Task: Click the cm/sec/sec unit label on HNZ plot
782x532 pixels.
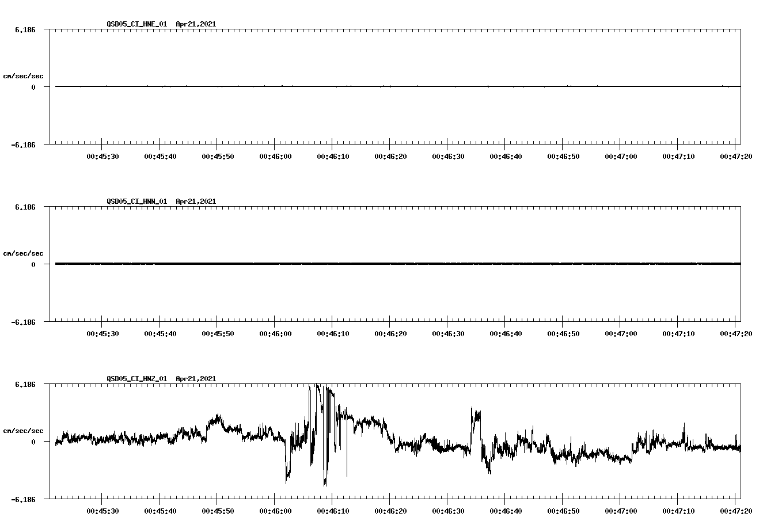Action: (x=24, y=429)
